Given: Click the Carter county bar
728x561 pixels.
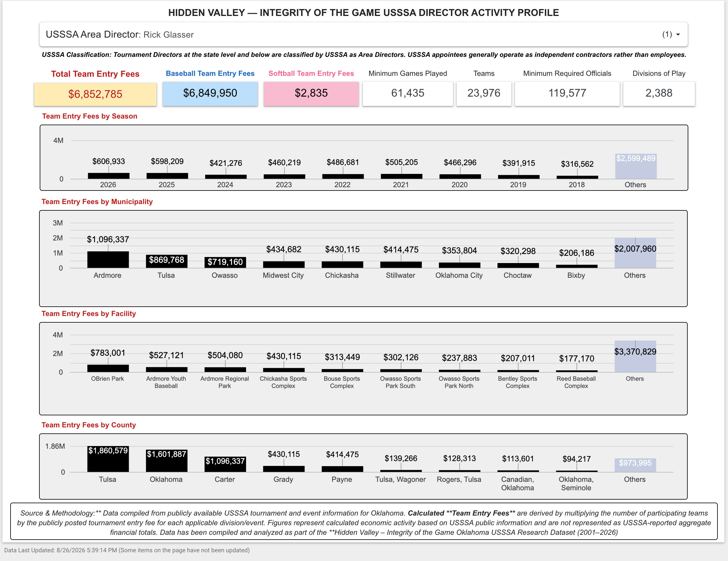Looking at the screenshot, I should [225, 464].
